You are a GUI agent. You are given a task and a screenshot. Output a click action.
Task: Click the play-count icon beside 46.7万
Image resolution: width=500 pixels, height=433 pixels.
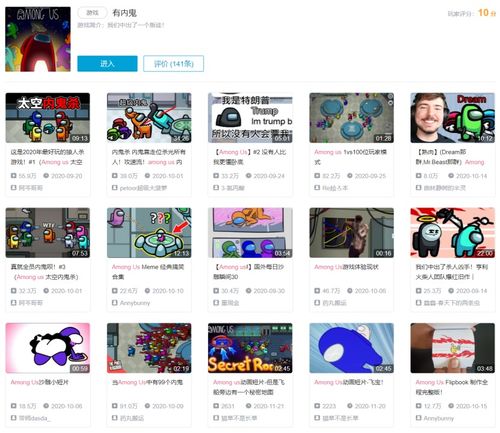click(317, 291)
